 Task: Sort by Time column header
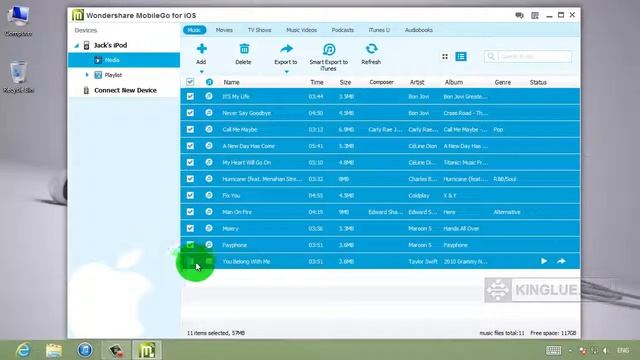317,82
